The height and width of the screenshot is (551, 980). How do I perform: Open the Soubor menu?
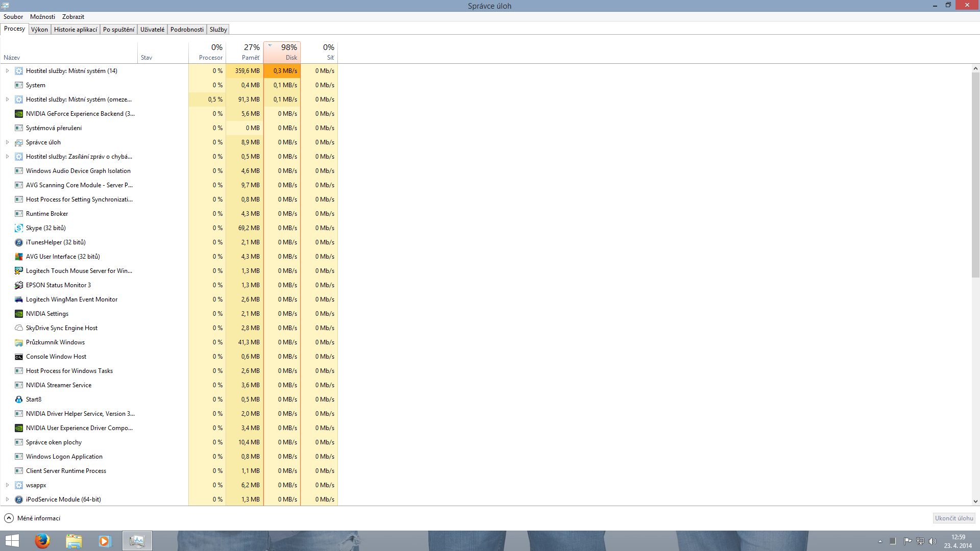tap(13, 17)
